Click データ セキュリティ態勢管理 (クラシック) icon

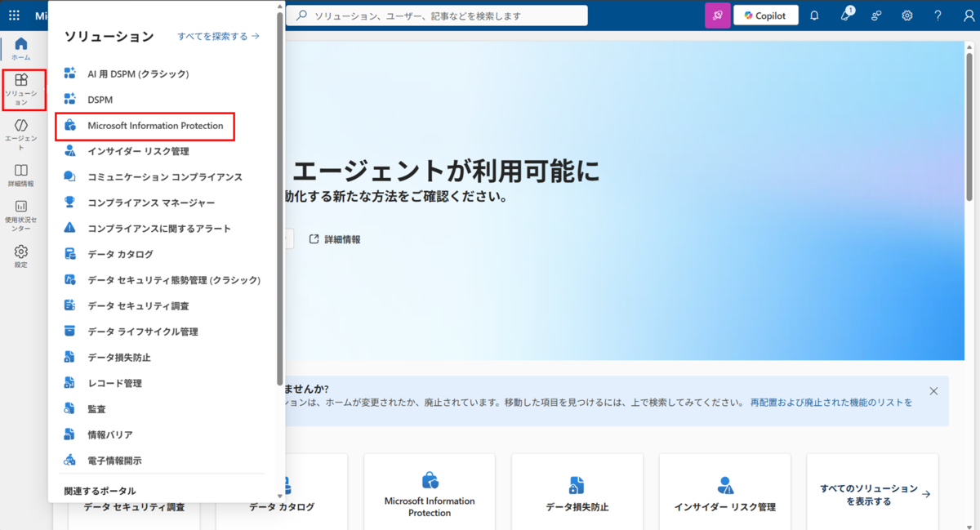70,279
